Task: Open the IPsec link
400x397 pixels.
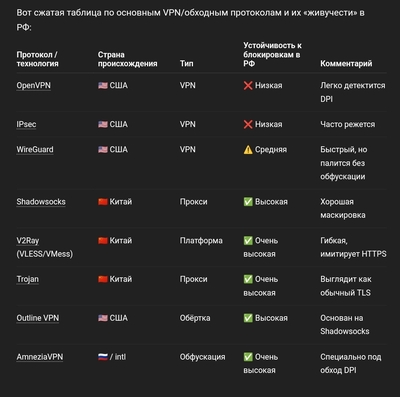Action: pyautogui.click(x=26, y=124)
